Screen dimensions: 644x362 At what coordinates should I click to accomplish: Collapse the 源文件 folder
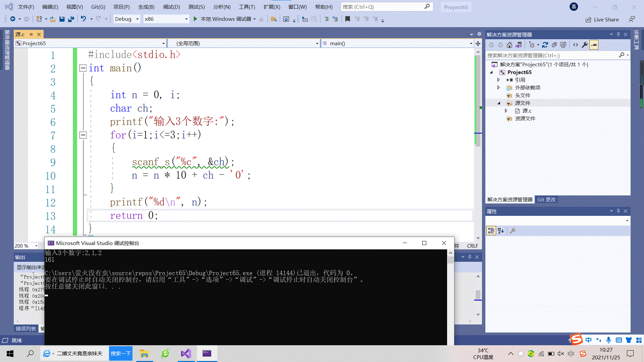[x=499, y=103]
